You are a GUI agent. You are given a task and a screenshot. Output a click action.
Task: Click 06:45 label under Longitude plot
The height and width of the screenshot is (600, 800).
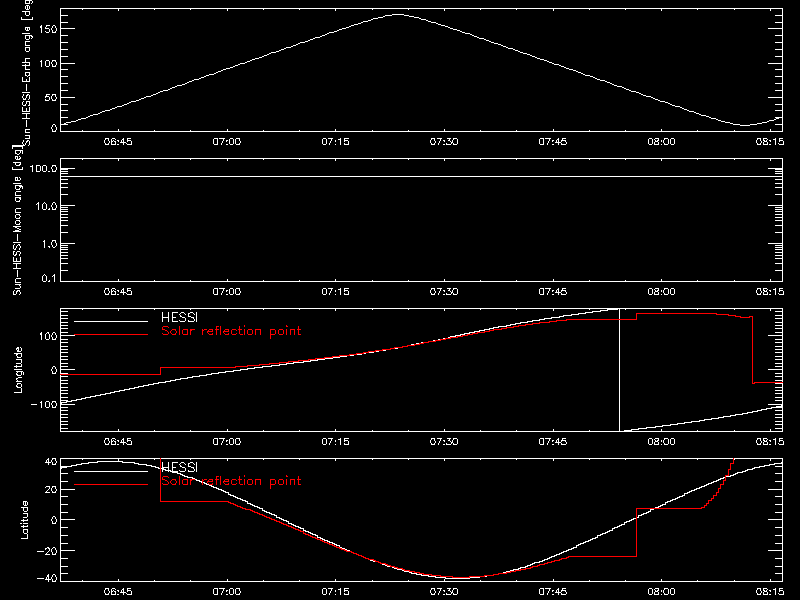coord(118,441)
